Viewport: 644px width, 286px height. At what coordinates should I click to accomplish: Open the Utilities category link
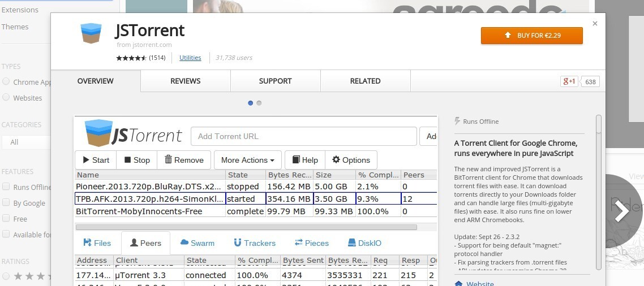[190, 58]
